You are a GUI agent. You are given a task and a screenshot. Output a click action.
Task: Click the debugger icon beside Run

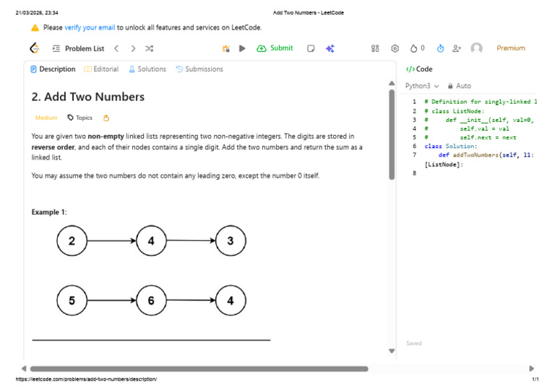[225, 48]
